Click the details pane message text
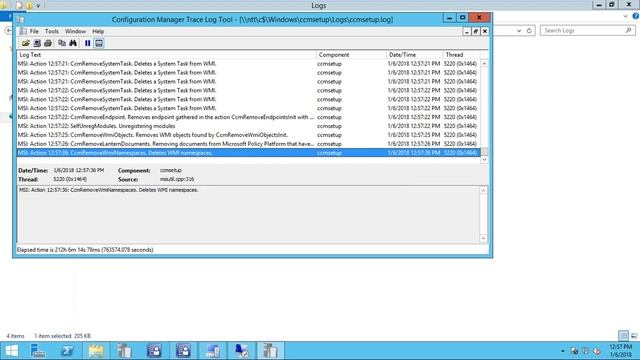640x360 pixels. [109, 190]
